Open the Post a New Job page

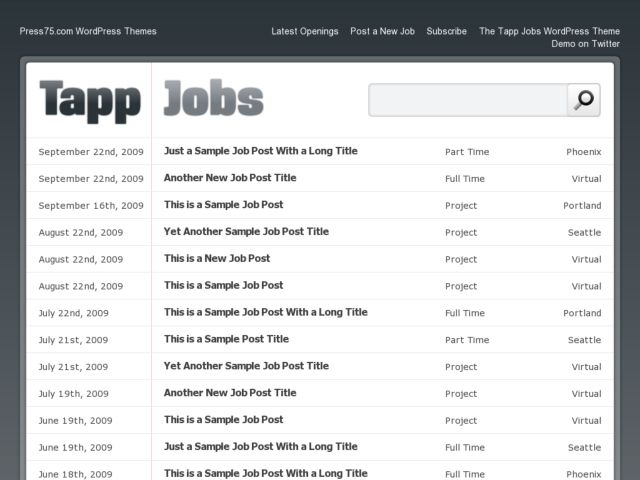(382, 31)
